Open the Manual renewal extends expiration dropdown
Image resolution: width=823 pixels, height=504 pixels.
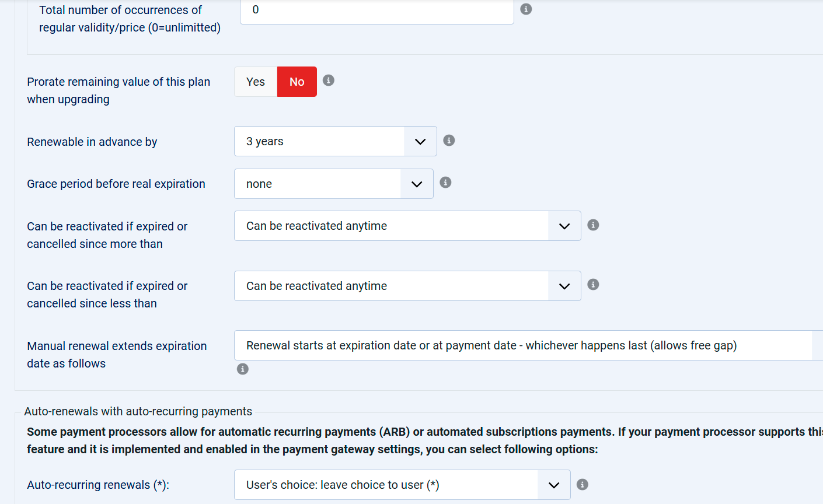point(529,345)
